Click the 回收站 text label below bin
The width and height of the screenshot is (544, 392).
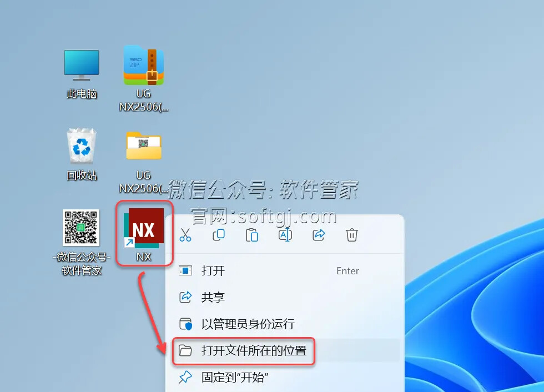point(82,175)
